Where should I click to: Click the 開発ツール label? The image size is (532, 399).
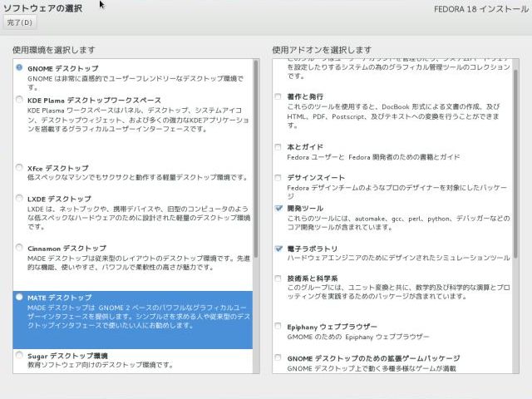pos(305,208)
